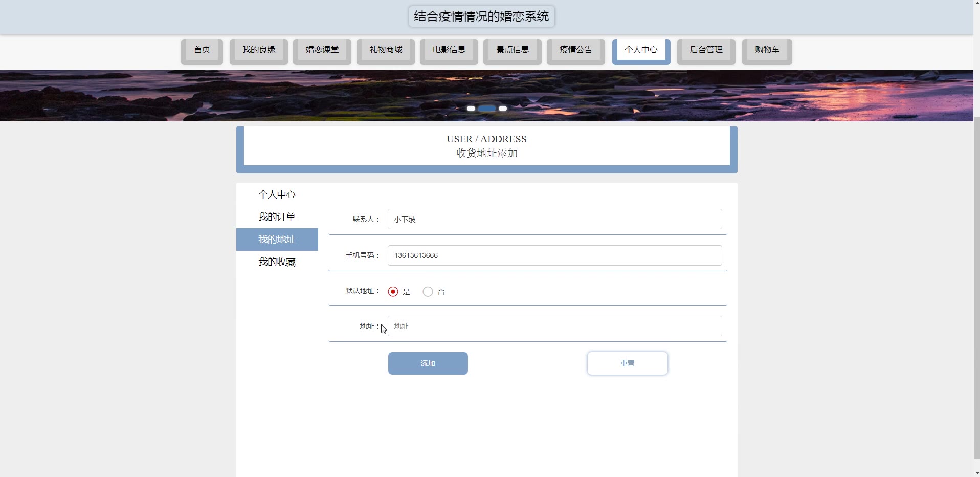The height and width of the screenshot is (477, 980).
Task: Open 个人中心 in the sidebar
Action: (277, 194)
